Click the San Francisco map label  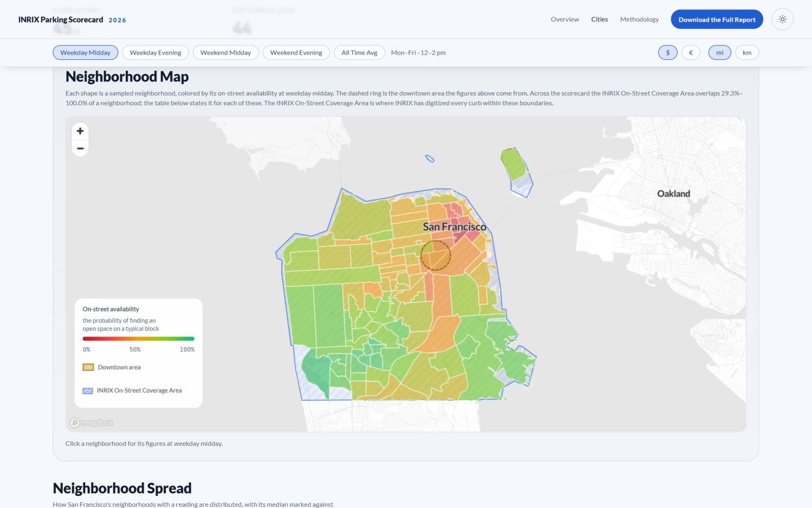click(x=455, y=226)
